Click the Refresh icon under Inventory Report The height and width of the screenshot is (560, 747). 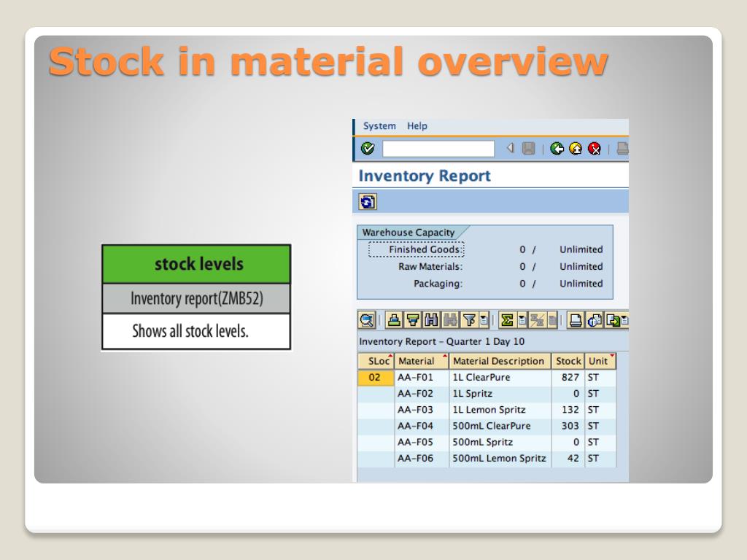point(368,202)
